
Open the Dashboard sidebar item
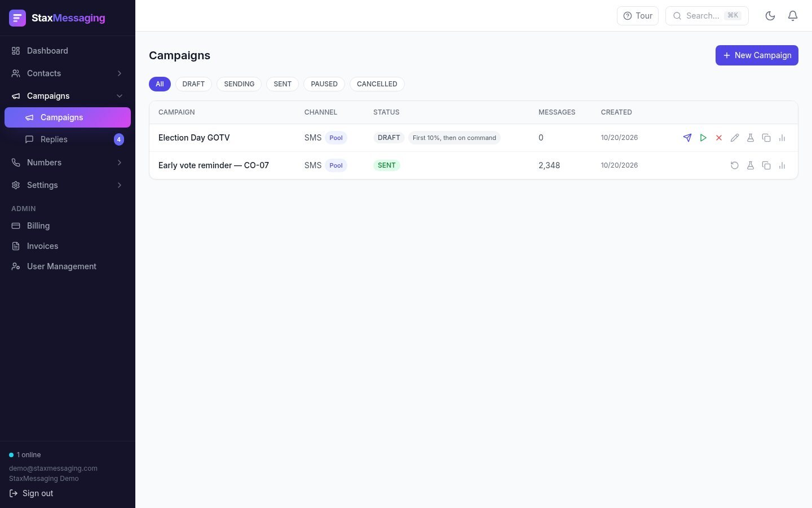68,51
